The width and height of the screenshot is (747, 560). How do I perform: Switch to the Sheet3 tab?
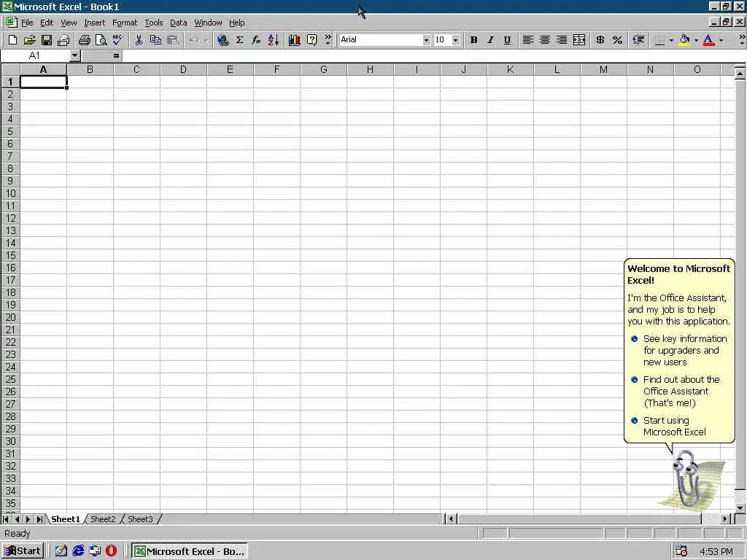[140, 519]
